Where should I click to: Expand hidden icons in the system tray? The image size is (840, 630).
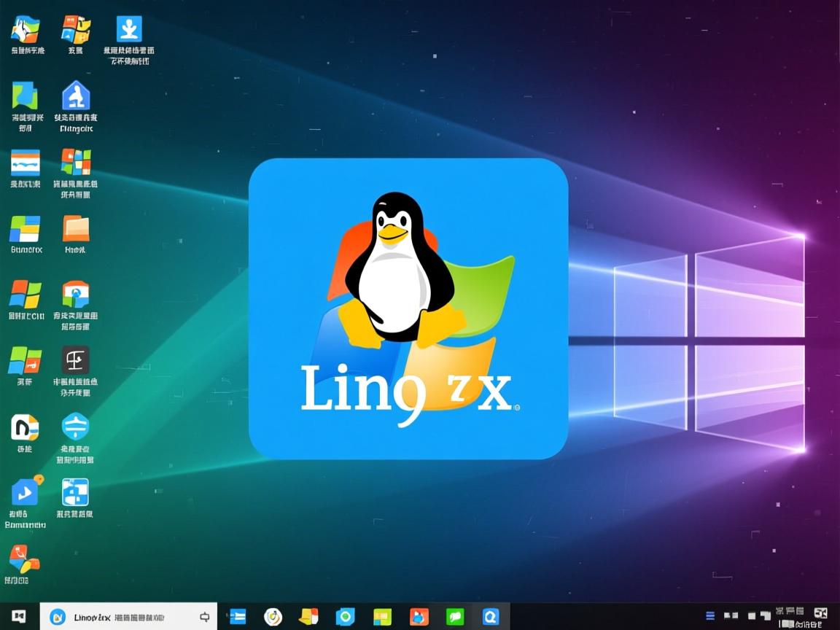(x=709, y=616)
